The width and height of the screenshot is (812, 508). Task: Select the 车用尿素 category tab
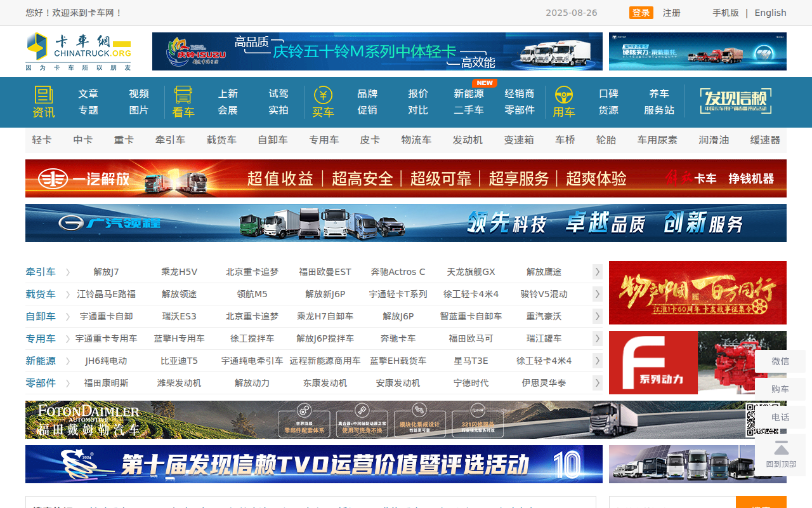pyautogui.click(x=657, y=140)
